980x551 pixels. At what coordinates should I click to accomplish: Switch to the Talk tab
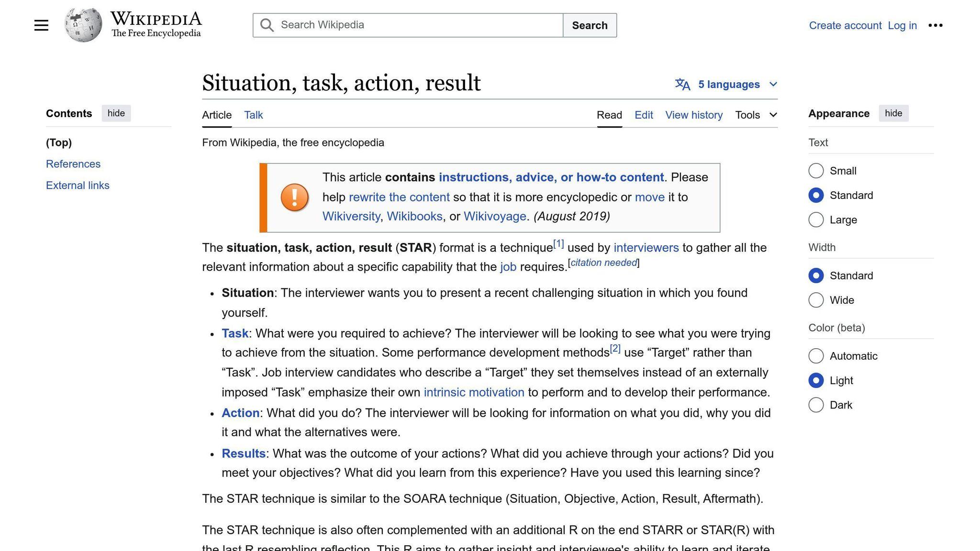[x=253, y=115]
